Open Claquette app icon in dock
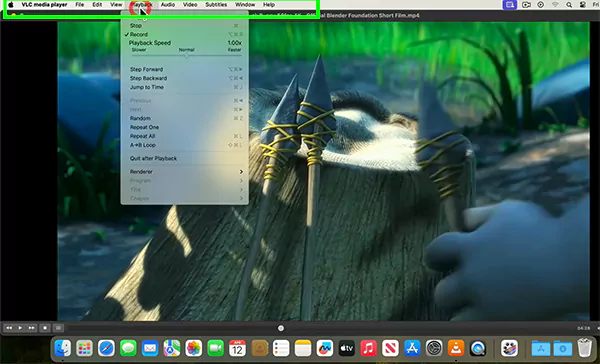The height and width of the screenshot is (364, 600). coord(509,348)
